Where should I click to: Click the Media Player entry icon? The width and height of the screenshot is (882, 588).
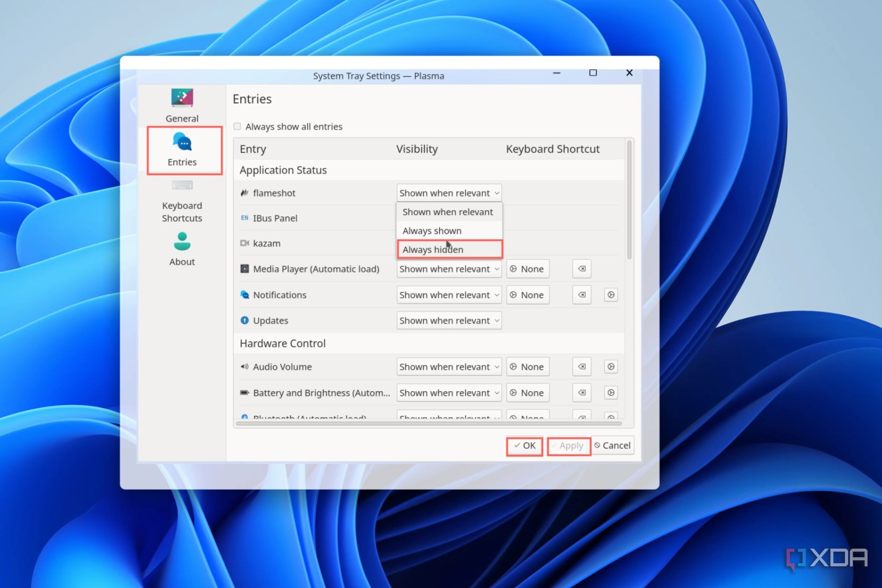(245, 269)
